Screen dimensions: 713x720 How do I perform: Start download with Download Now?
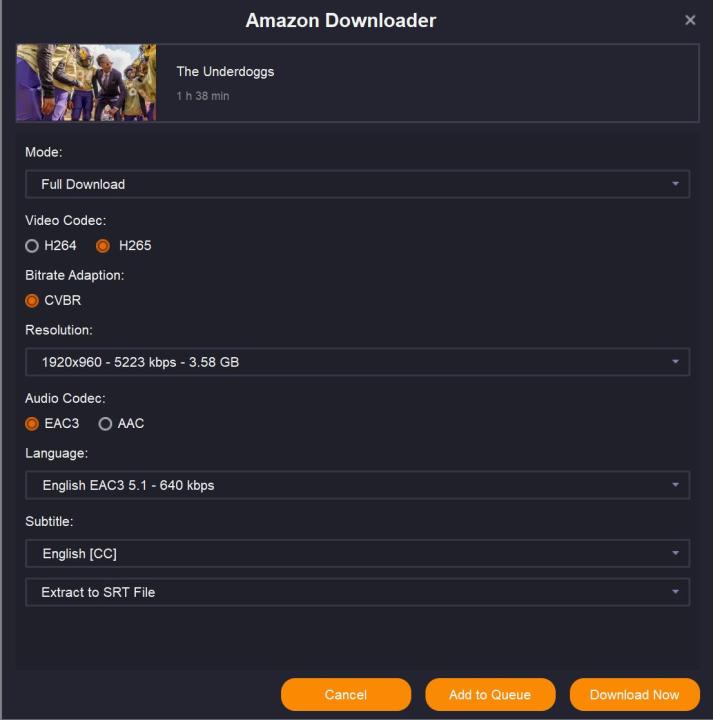click(x=634, y=694)
